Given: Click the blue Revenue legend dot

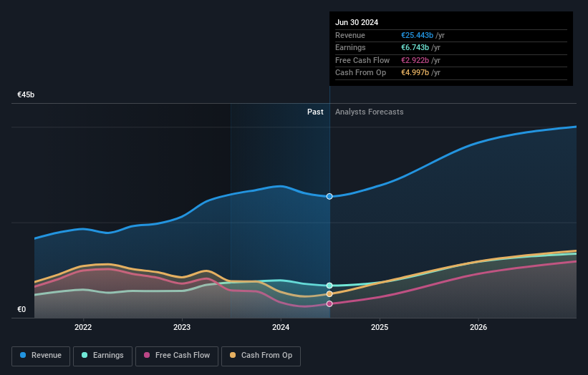Looking at the screenshot, I should point(23,355).
